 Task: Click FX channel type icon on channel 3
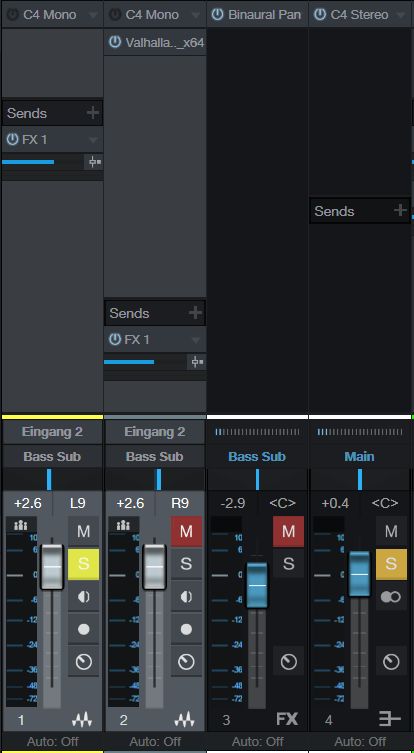(287, 719)
